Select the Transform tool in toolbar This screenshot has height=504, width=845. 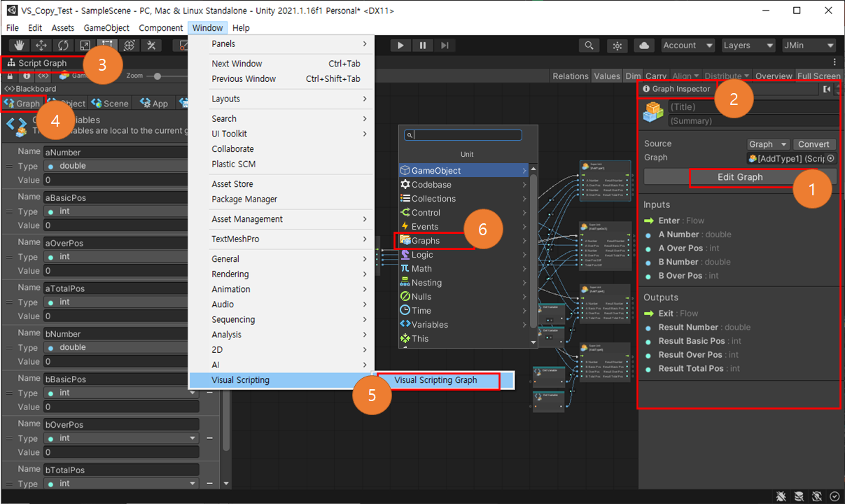129,45
